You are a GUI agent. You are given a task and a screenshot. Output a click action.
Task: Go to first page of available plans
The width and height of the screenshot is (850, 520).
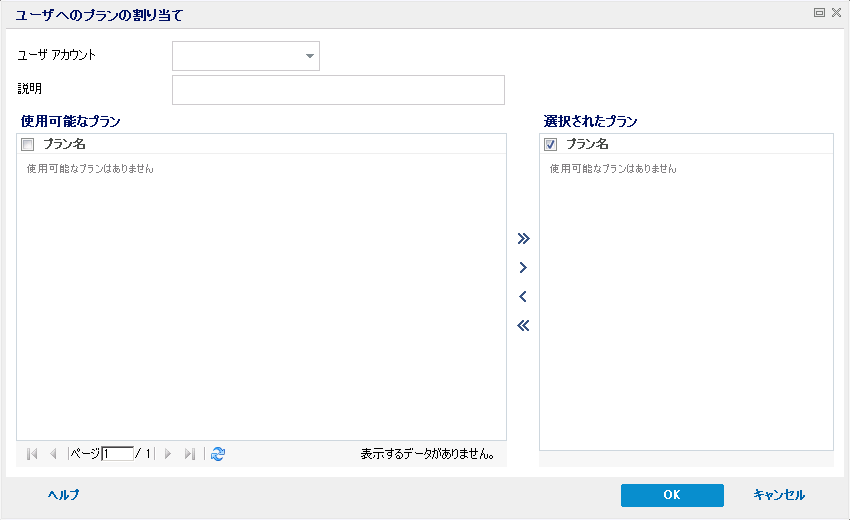[x=32, y=454]
